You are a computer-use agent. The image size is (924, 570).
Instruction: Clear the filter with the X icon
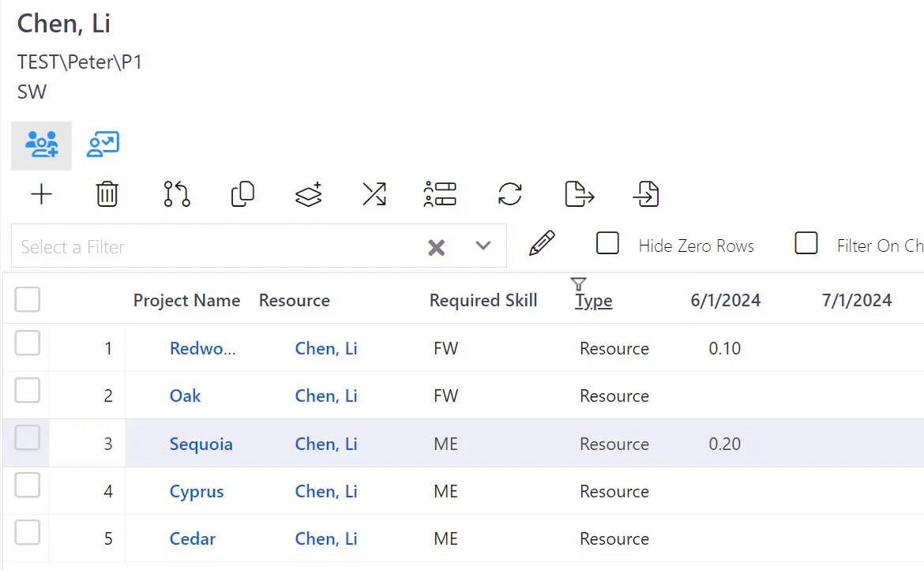tap(436, 247)
